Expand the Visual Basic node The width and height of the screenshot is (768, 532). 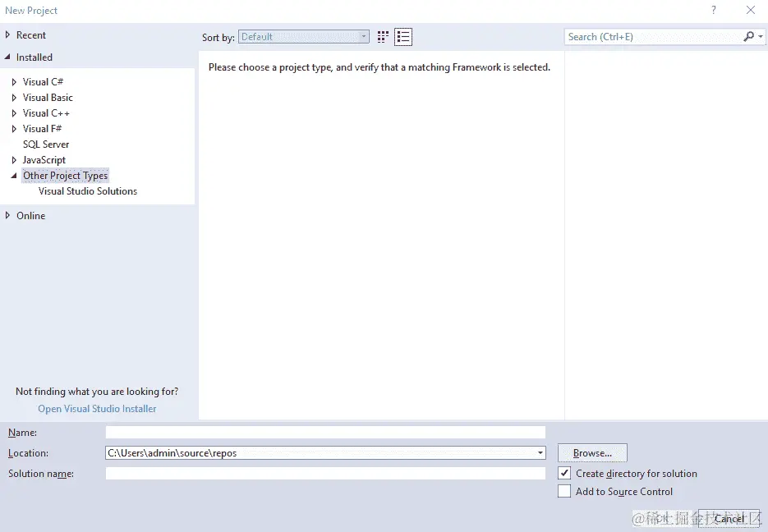(x=14, y=98)
